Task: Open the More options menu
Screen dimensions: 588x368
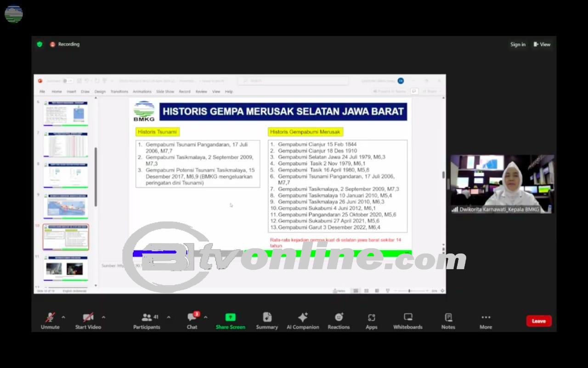Action: coord(486,317)
